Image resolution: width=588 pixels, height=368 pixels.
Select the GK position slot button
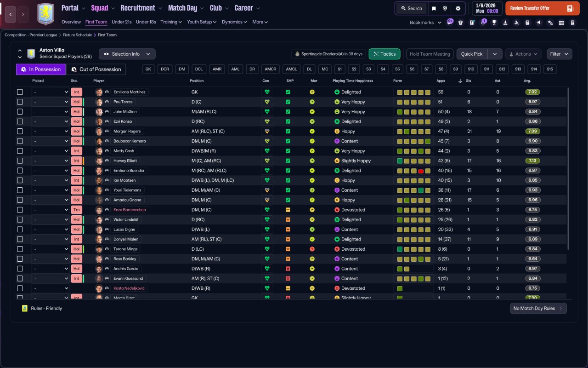[148, 69]
